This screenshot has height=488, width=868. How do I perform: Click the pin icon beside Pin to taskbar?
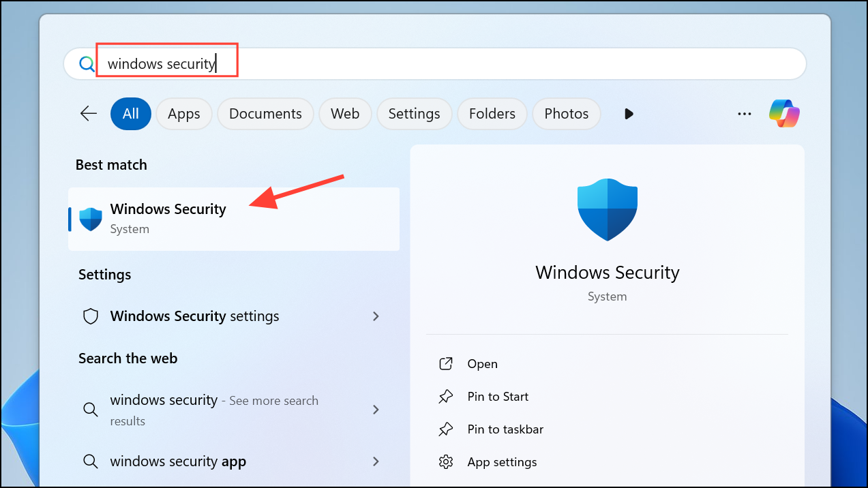pos(446,429)
